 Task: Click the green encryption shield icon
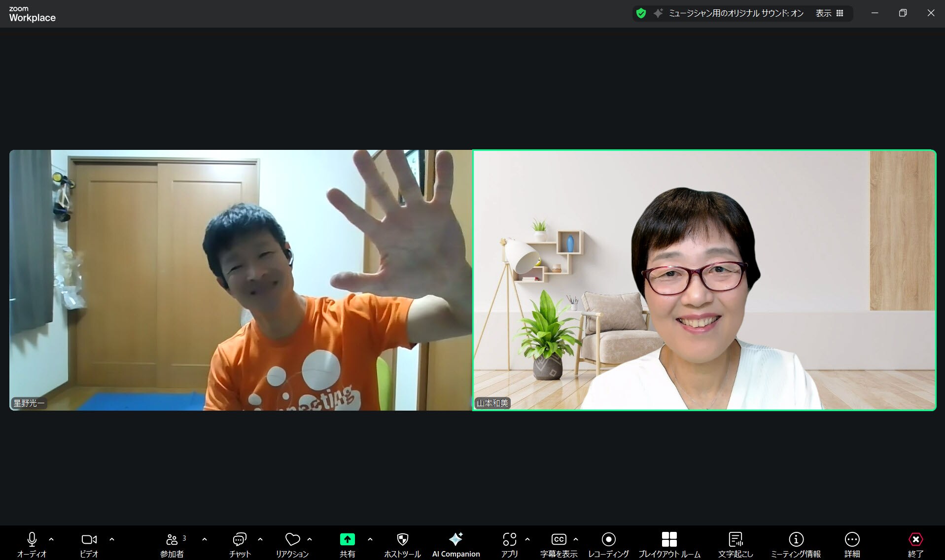(x=641, y=13)
